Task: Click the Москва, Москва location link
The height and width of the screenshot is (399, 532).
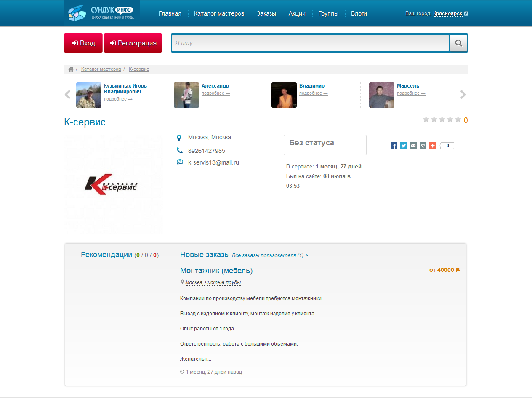Action: coord(210,138)
